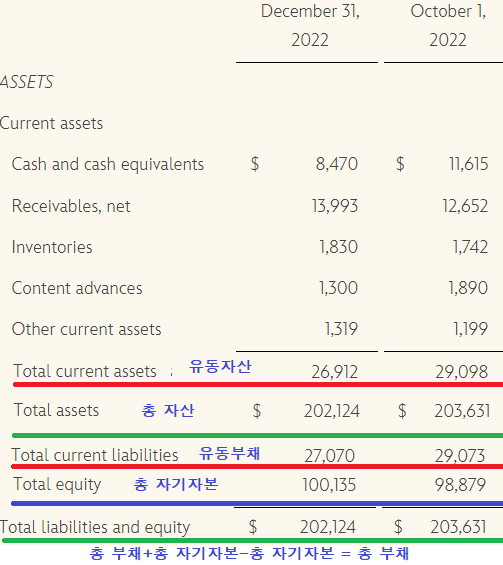This screenshot has height=565, width=503.
Task: Select cash value 11,615
Action: point(468,164)
